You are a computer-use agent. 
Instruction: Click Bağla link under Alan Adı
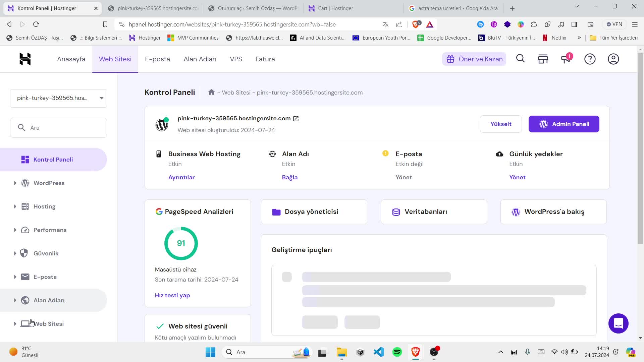point(290,177)
